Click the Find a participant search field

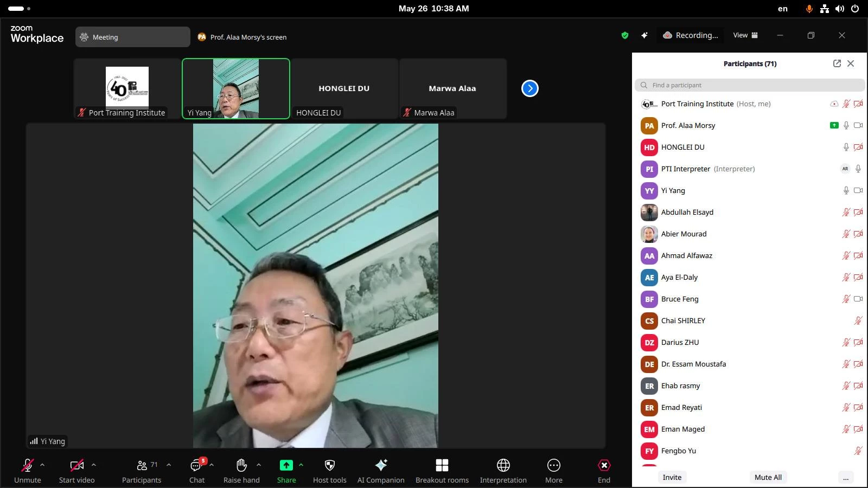[750, 85]
